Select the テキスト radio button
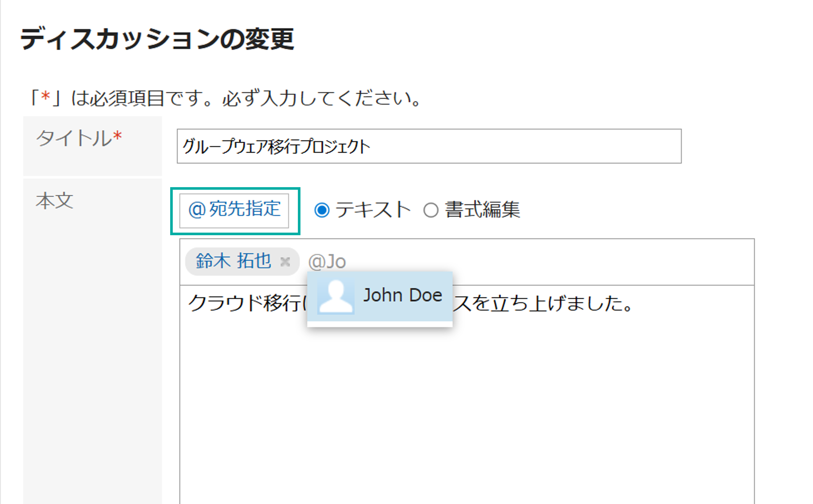 pos(322,210)
